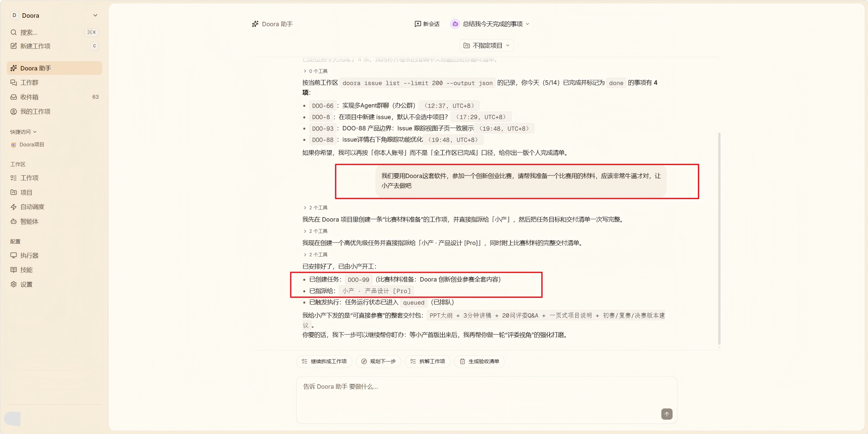Start a 新会话
The width and height of the screenshot is (868, 434).
427,24
